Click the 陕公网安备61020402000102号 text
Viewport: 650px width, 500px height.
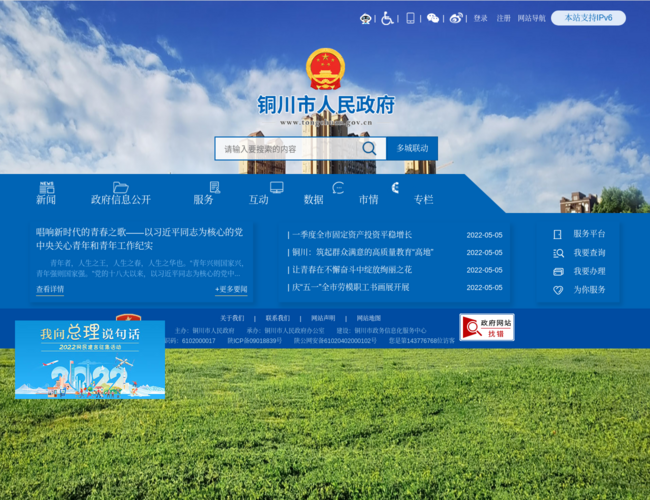335,341
